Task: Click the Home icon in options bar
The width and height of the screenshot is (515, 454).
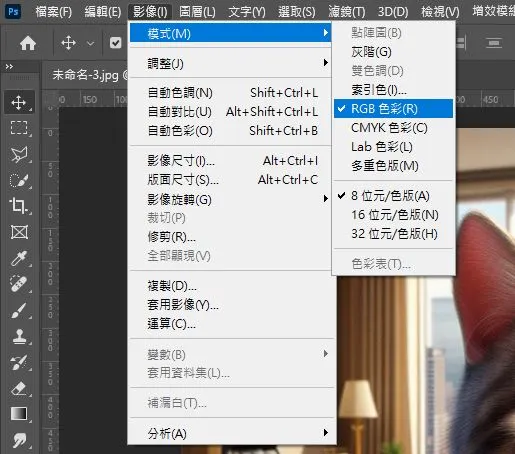Action: pyautogui.click(x=28, y=43)
